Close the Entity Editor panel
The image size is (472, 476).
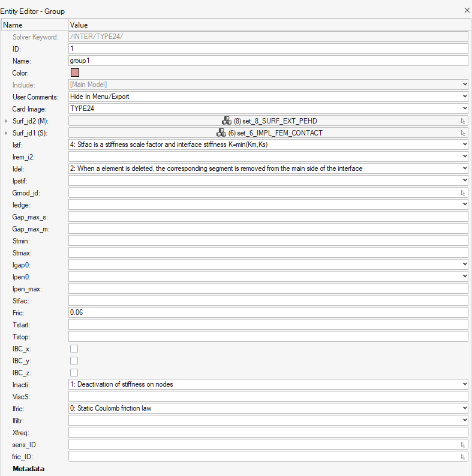[x=467, y=10]
